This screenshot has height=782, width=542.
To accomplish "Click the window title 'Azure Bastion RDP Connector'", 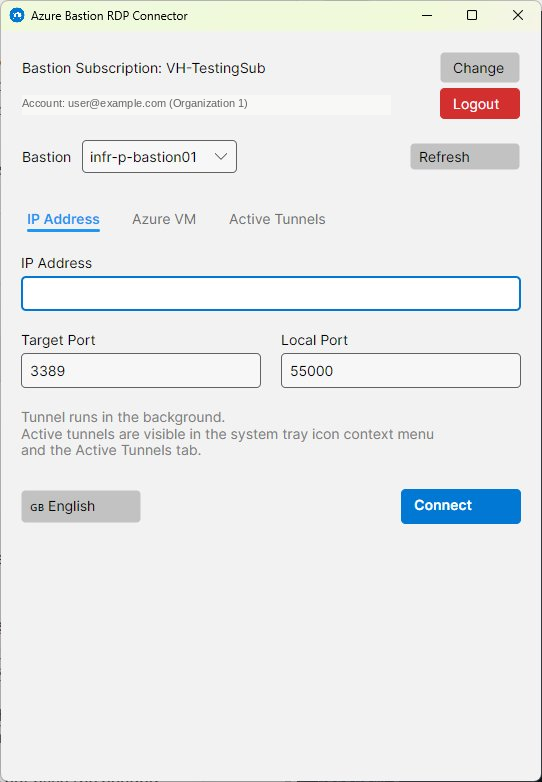I will click(109, 16).
